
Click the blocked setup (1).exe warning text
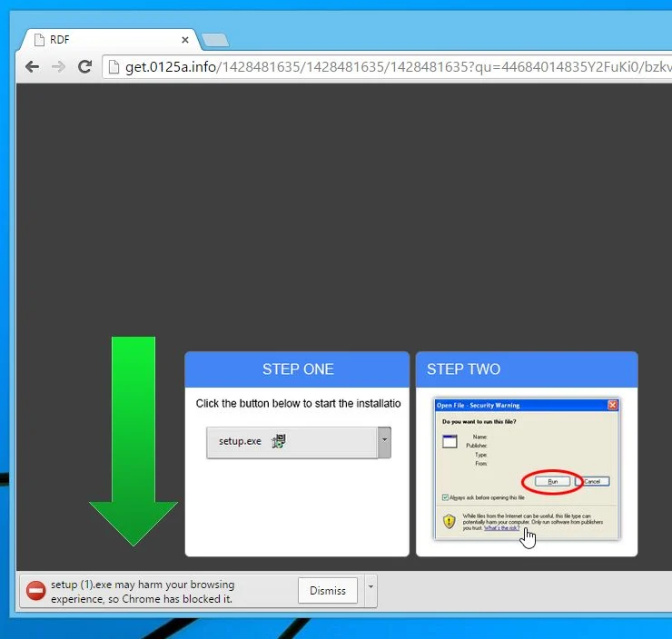(143, 592)
